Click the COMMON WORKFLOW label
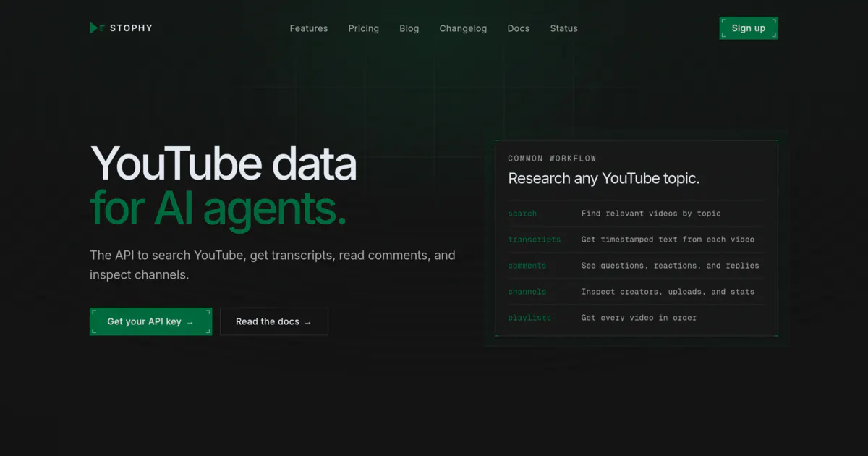This screenshot has width=868, height=456. (x=552, y=159)
